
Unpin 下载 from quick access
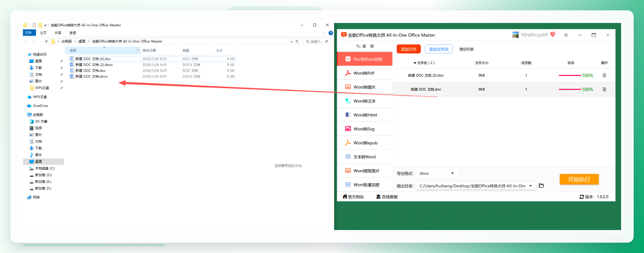61,68
